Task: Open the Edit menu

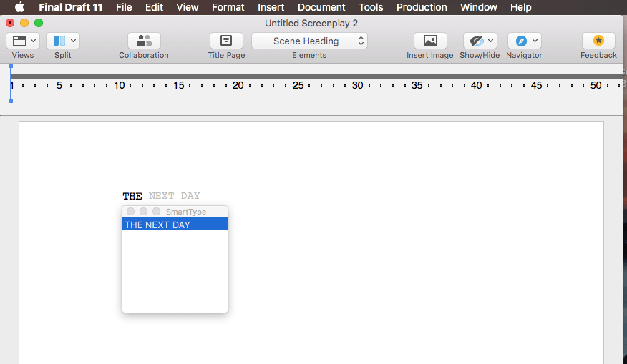Action: 154,7
